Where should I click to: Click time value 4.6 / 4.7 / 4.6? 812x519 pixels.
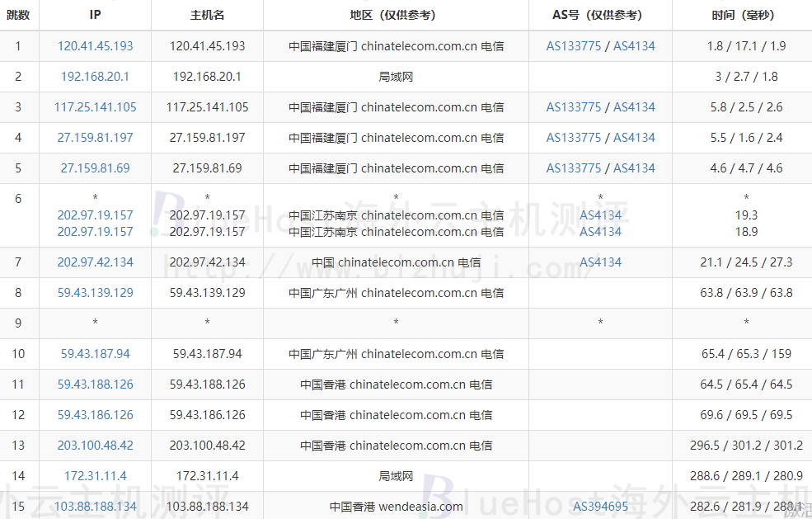tap(746, 168)
